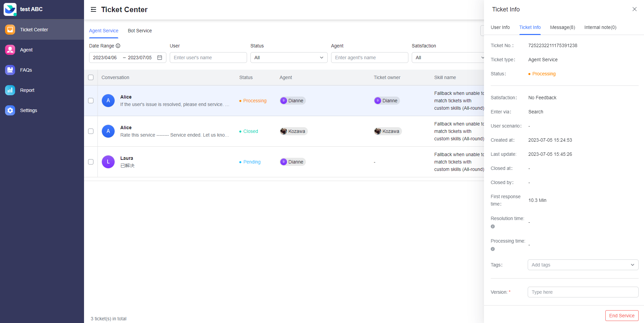Click the Version required input field
644x323 pixels.
click(x=582, y=292)
